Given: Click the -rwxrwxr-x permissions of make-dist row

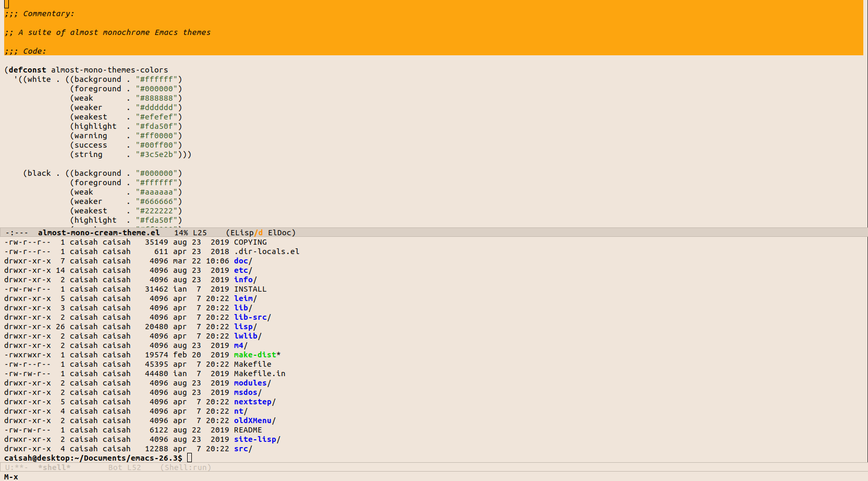Looking at the screenshot, I should click(28, 355).
